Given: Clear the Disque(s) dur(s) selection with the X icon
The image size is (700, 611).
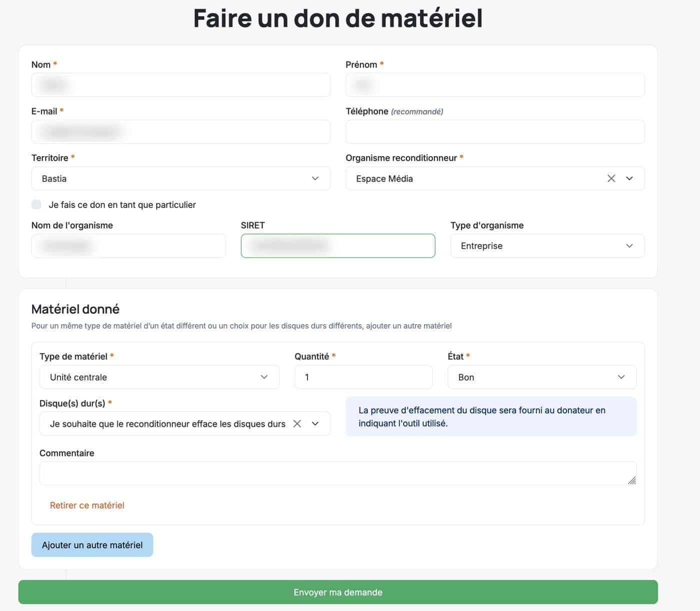Looking at the screenshot, I should click(x=297, y=423).
